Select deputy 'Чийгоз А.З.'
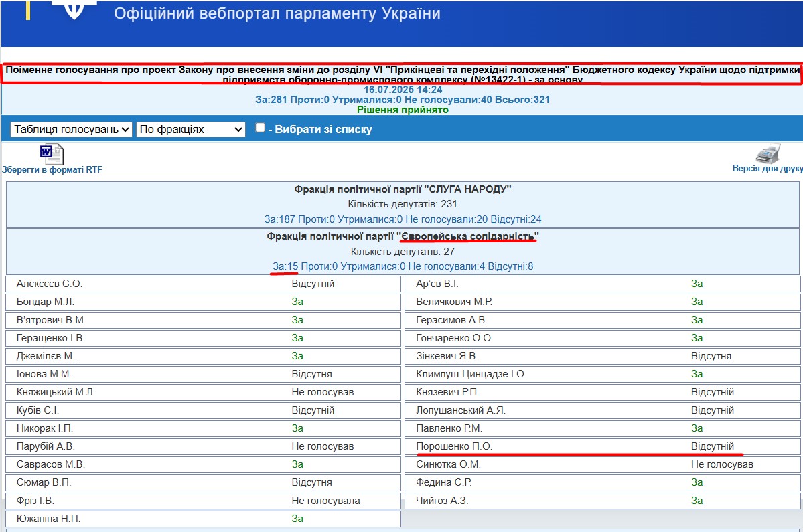This screenshot has height=532, width=803. tap(442, 501)
